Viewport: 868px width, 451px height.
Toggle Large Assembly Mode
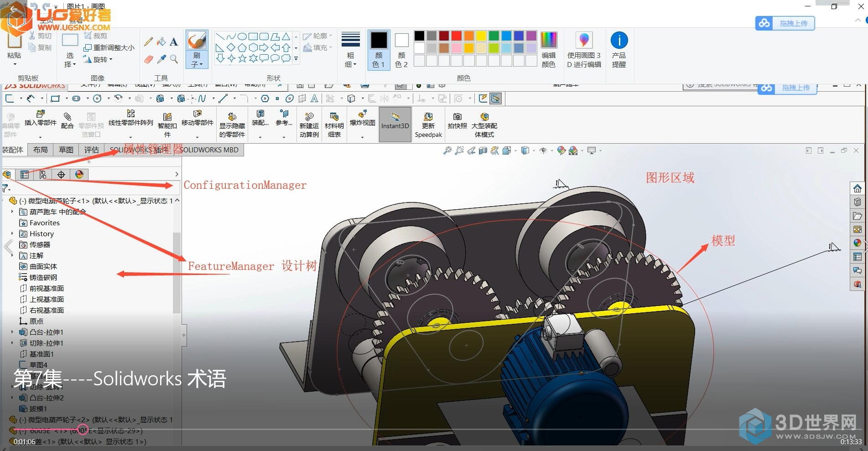tap(484, 124)
